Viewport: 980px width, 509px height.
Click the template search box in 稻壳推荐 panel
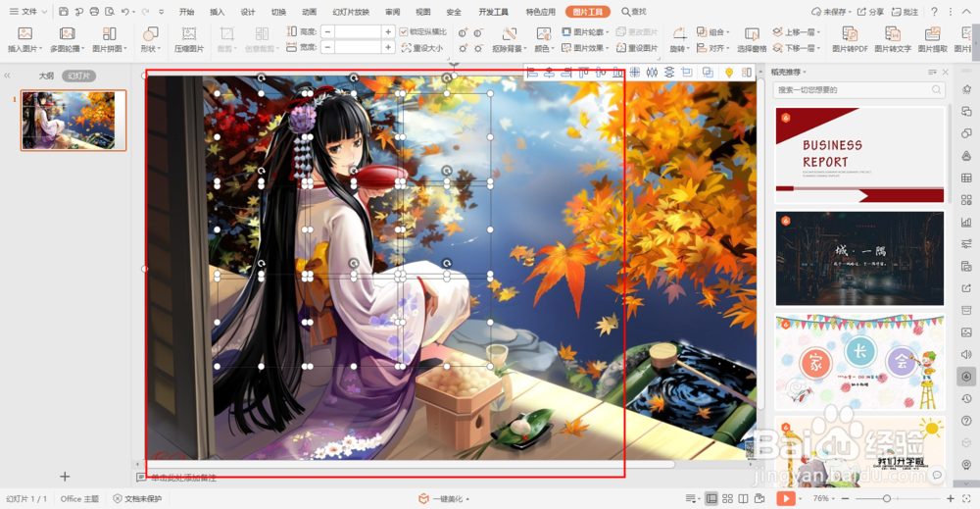click(858, 90)
